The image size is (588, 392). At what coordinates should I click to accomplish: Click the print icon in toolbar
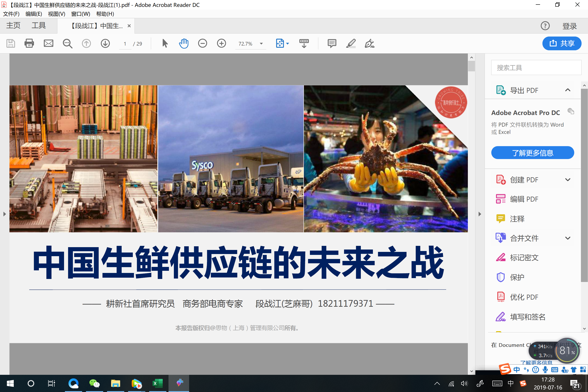29,43
